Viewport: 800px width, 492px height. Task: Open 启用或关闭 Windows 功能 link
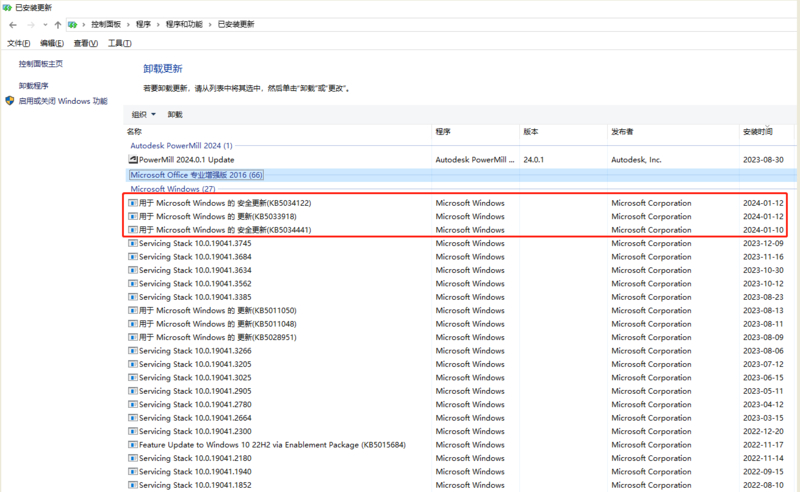(x=63, y=101)
